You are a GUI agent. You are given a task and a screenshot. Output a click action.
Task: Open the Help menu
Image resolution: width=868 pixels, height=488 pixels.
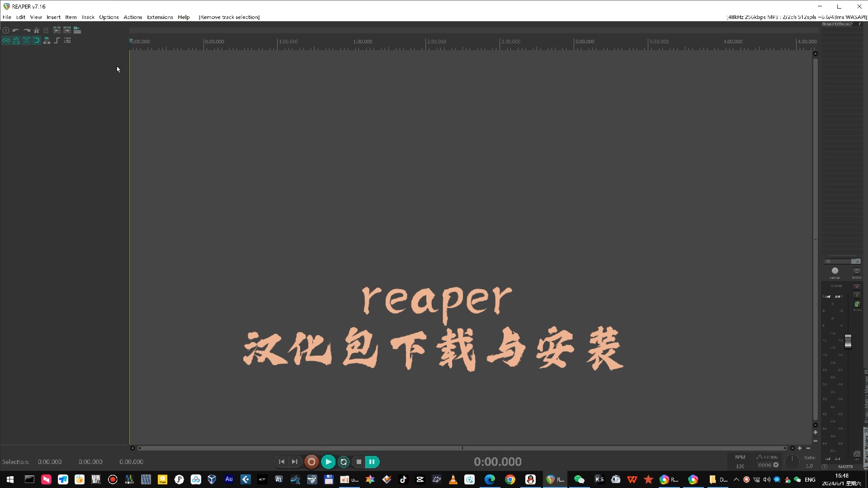pyautogui.click(x=184, y=17)
